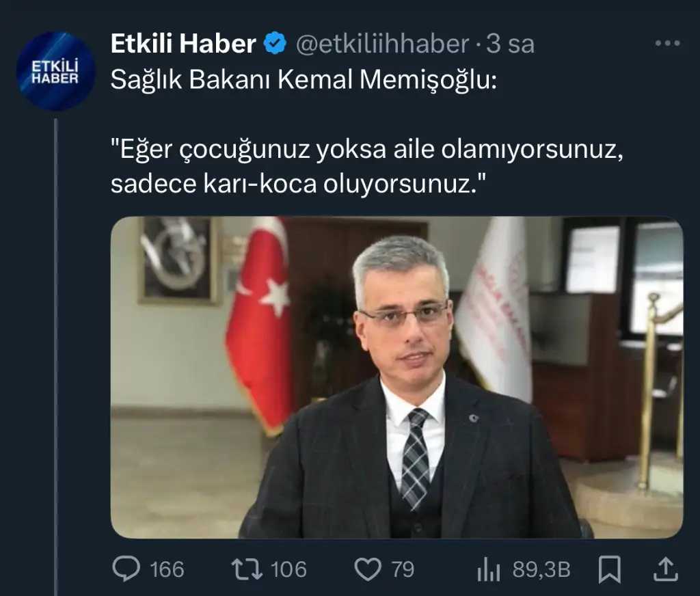Click the repost arrows icon
The width and height of the screenshot is (700, 596).
[x=247, y=569]
